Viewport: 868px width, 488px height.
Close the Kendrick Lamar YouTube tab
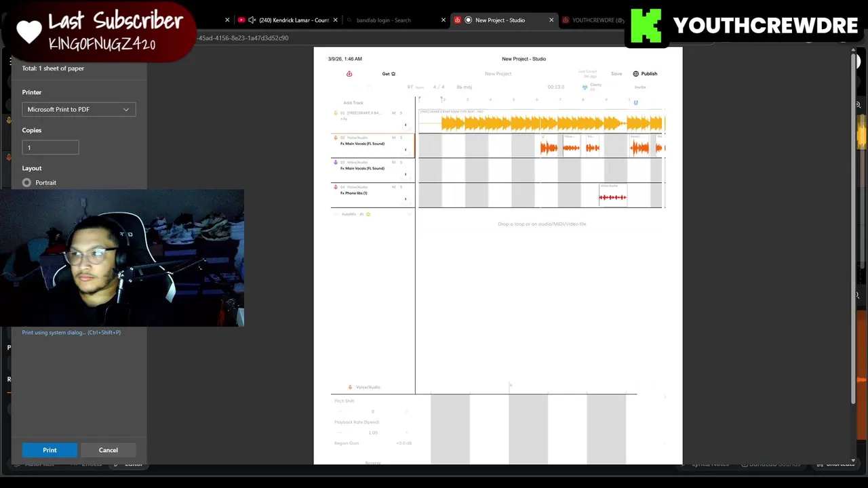[335, 20]
